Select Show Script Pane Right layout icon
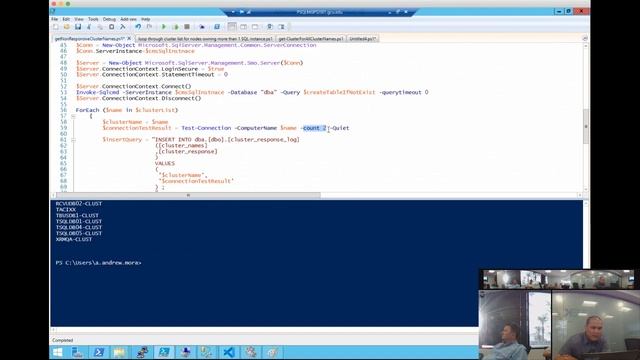The image size is (640, 360). [243, 27]
